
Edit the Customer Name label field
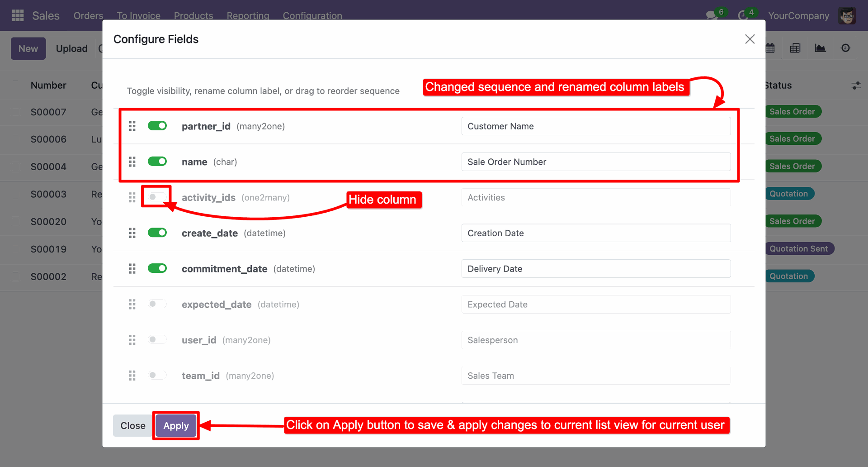tap(595, 126)
